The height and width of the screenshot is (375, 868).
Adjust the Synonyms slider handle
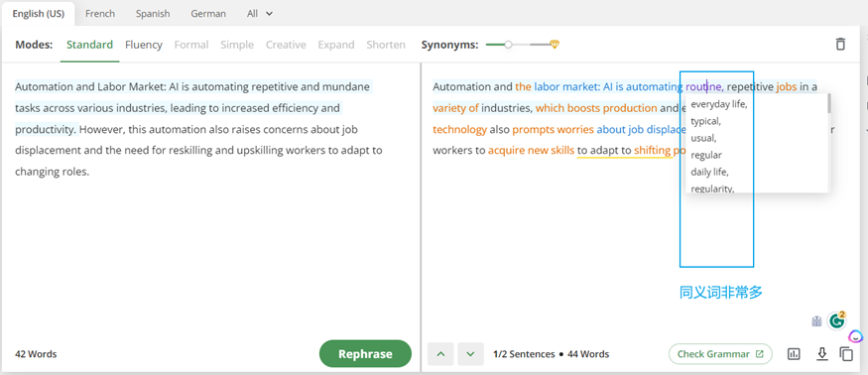(x=508, y=45)
